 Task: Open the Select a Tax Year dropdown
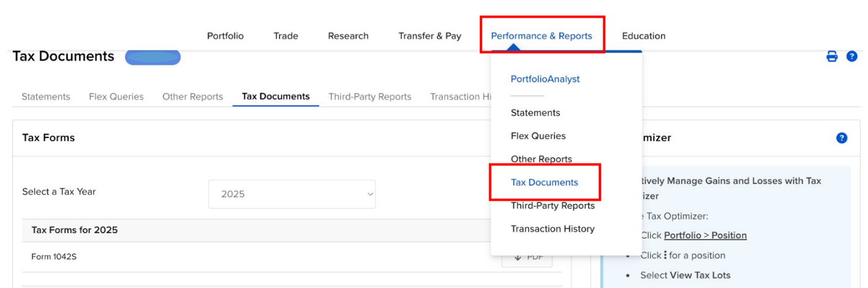[292, 194]
